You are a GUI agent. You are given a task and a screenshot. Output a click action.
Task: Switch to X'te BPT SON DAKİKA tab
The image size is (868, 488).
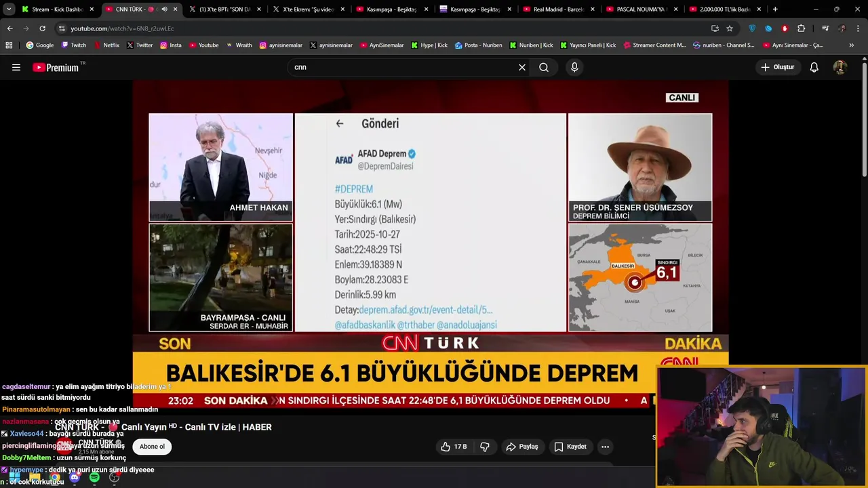(x=224, y=9)
